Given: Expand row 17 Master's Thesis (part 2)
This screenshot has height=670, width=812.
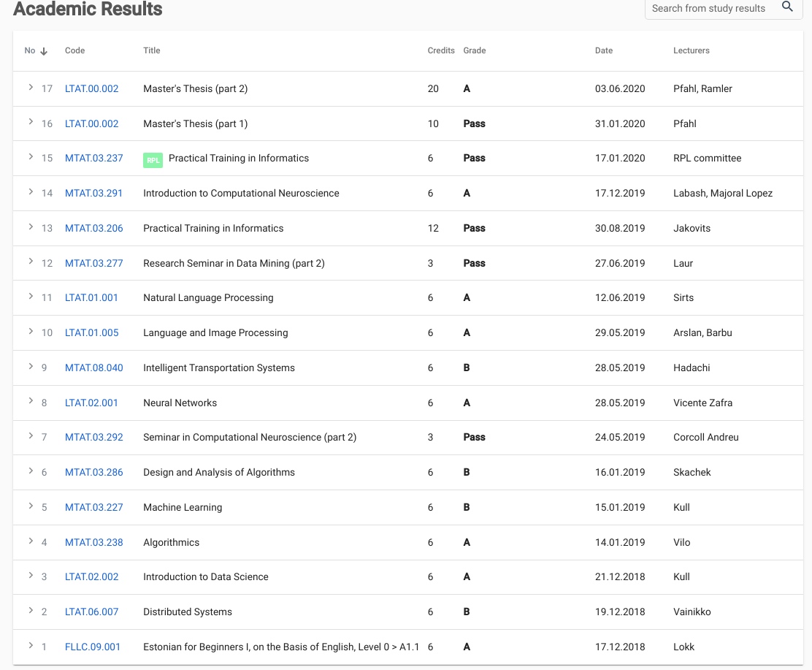Looking at the screenshot, I should tap(31, 88).
